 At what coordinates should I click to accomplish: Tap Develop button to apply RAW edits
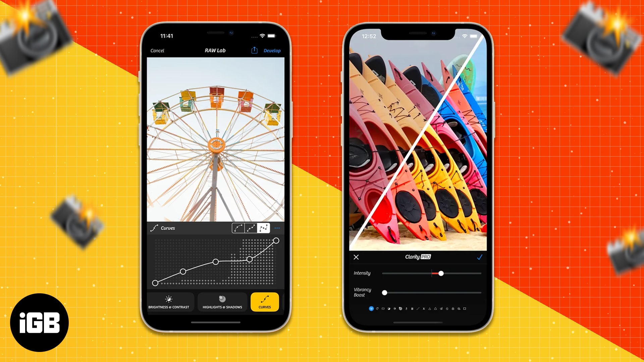point(272,50)
